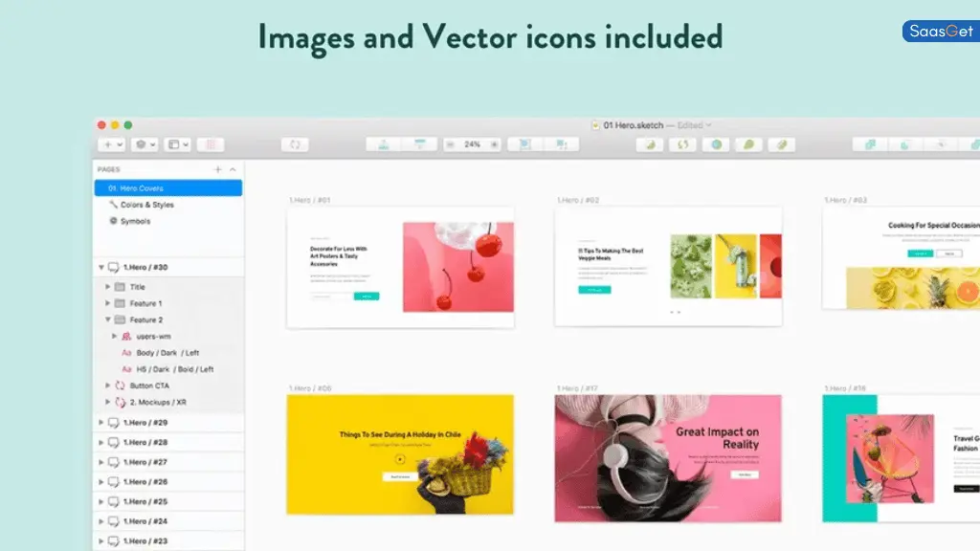This screenshot has height=551, width=980.
Task: Open the Insert dropdown arrow
Action: pos(119,143)
